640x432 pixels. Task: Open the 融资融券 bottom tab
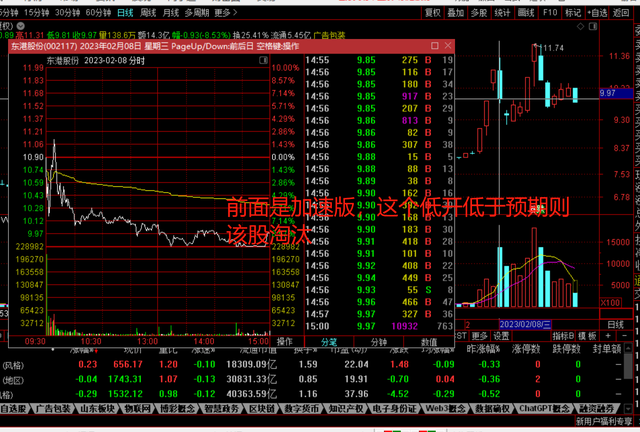[x=596, y=408]
